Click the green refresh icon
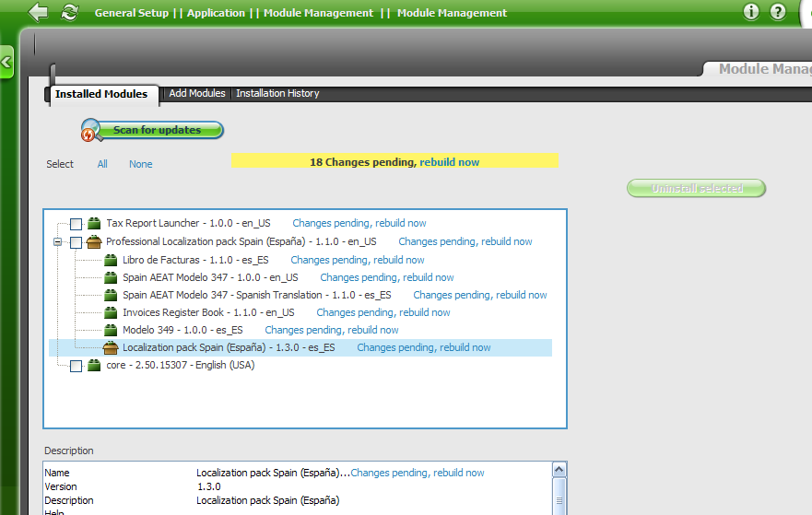The width and height of the screenshot is (812, 515). (x=69, y=12)
